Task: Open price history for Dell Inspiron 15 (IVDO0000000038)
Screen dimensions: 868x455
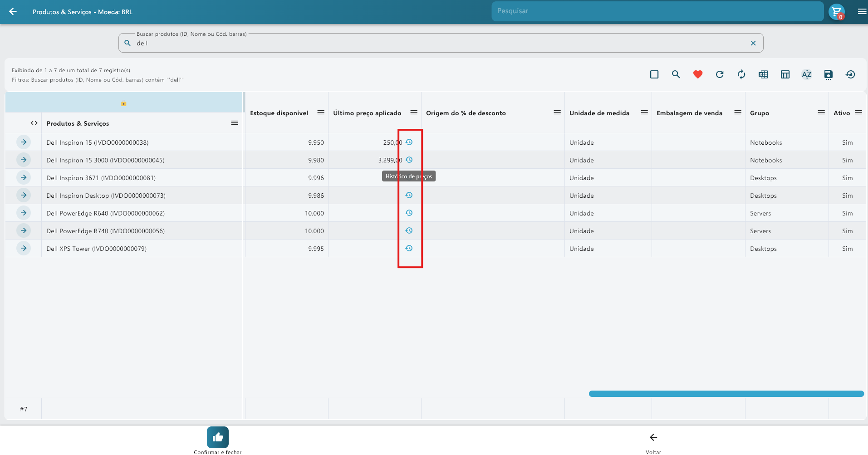Action: [409, 142]
